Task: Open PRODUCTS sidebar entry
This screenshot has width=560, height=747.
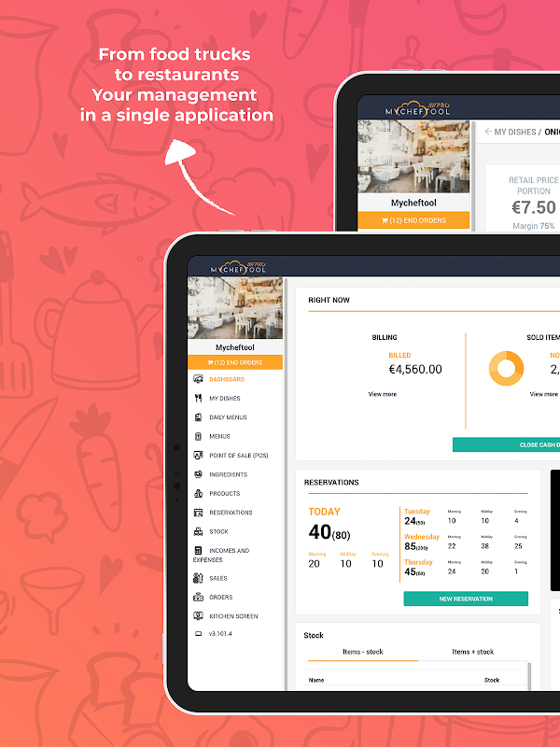Action: (225, 494)
